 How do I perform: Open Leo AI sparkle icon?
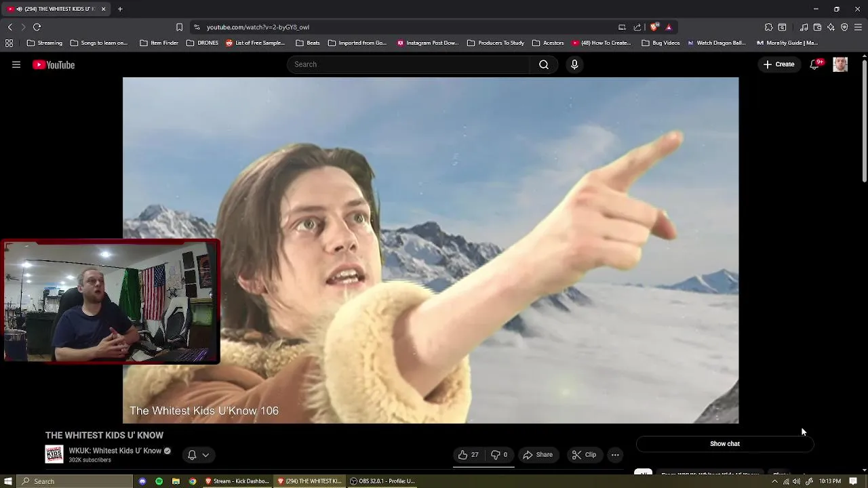(831, 27)
